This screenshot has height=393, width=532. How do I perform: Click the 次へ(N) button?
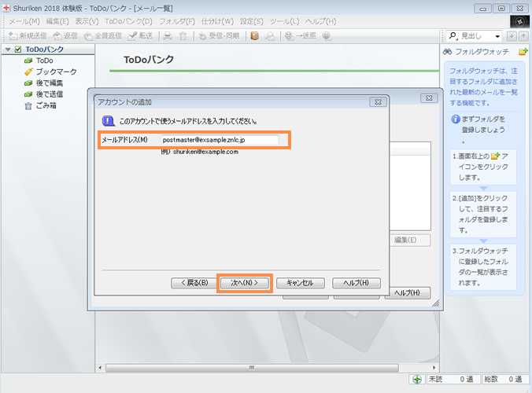pyautogui.click(x=244, y=283)
